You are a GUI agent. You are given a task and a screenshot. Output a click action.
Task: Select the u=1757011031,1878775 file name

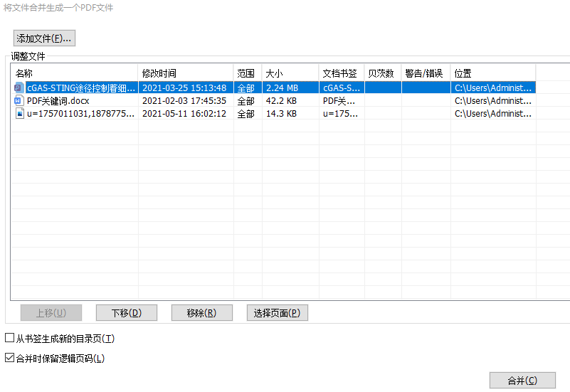(x=80, y=114)
